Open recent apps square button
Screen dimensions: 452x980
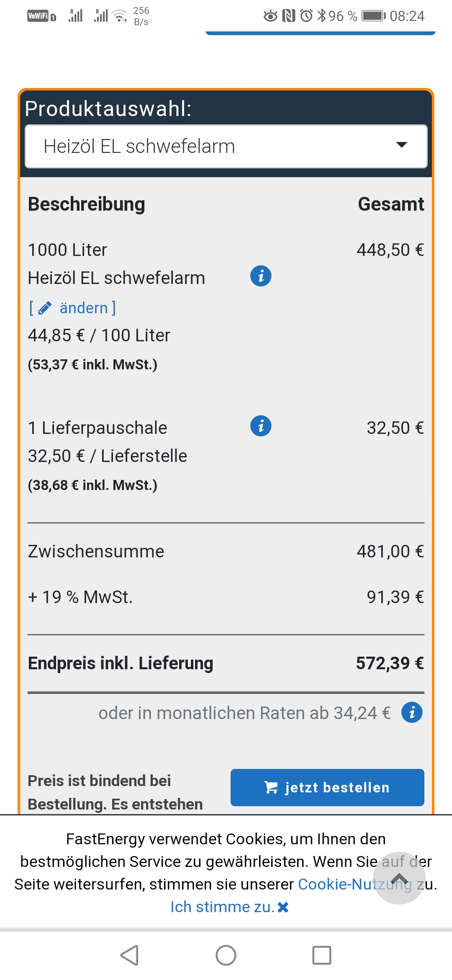[x=322, y=955]
